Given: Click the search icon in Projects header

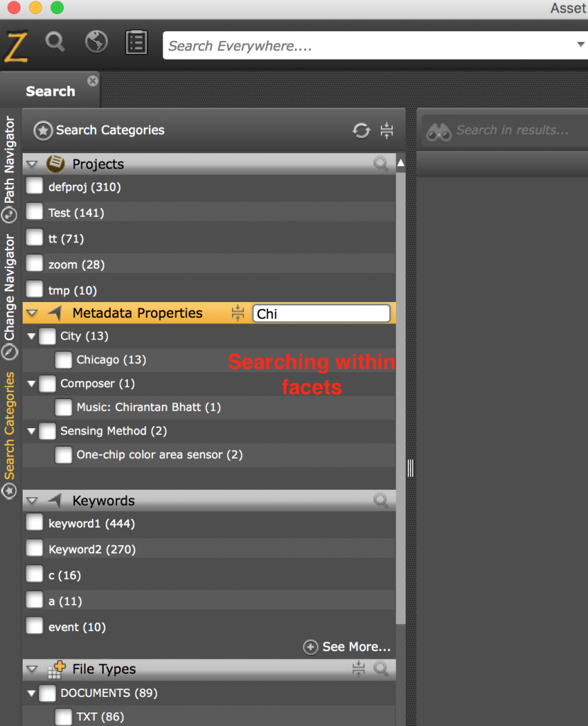Looking at the screenshot, I should pos(381,164).
